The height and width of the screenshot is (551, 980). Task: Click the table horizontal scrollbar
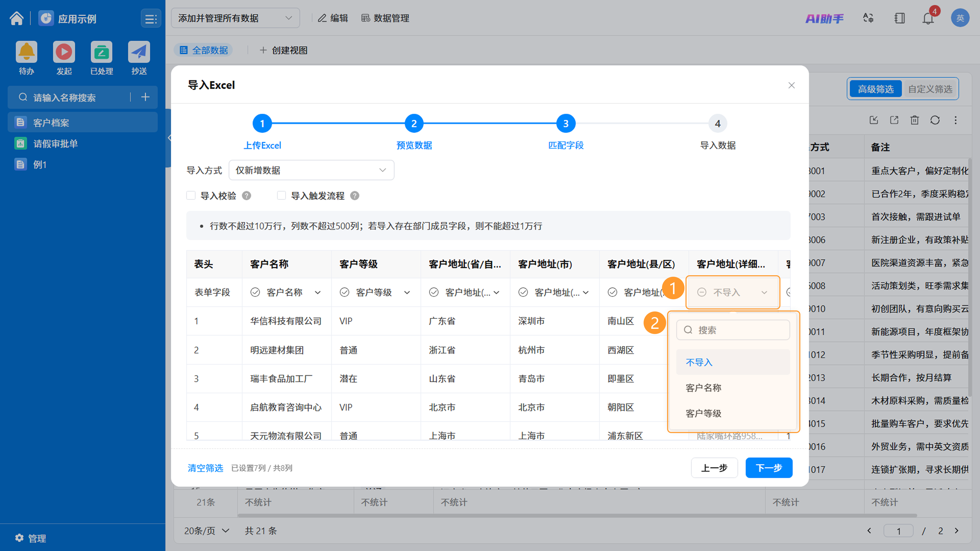pyautogui.click(x=577, y=516)
